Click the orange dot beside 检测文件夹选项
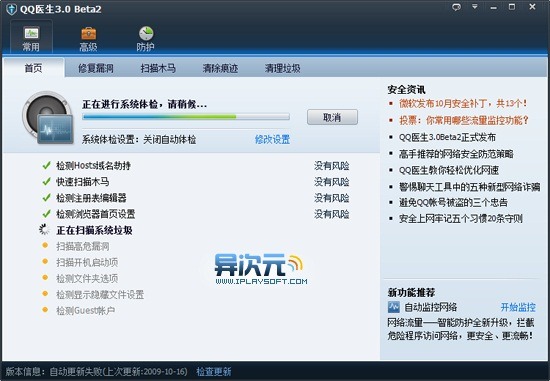The height and width of the screenshot is (381, 550). 45,278
